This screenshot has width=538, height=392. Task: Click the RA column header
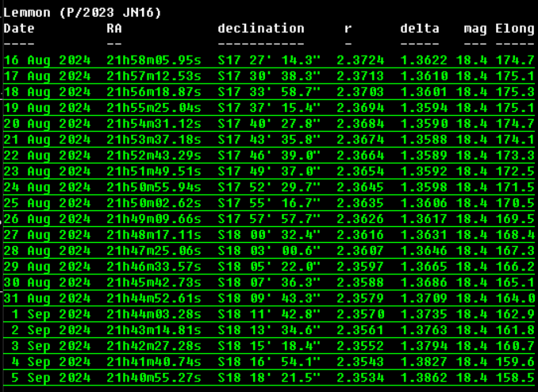click(114, 28)
